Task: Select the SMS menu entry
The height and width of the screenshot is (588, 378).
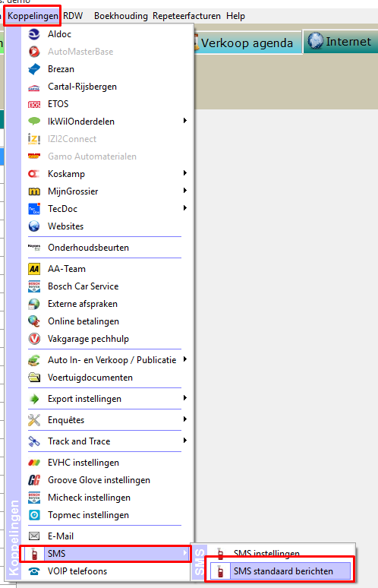Action: point(106,554)
